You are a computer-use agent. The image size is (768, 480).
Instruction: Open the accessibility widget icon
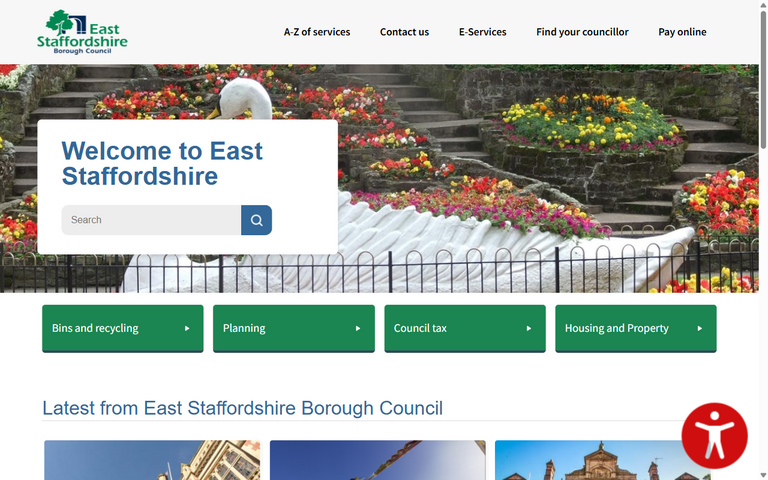714,435
